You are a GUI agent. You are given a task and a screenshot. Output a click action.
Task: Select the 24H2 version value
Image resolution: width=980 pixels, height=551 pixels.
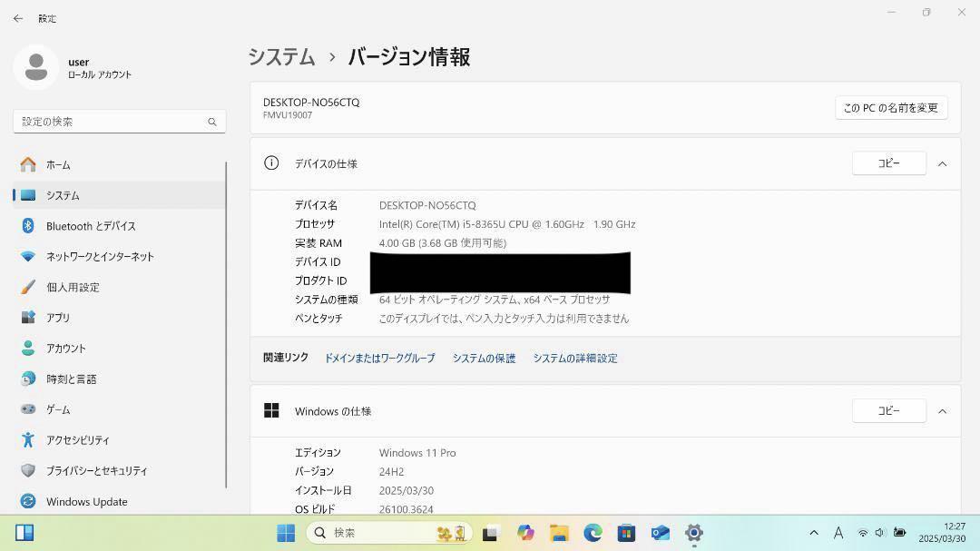[x=391, y=471]
